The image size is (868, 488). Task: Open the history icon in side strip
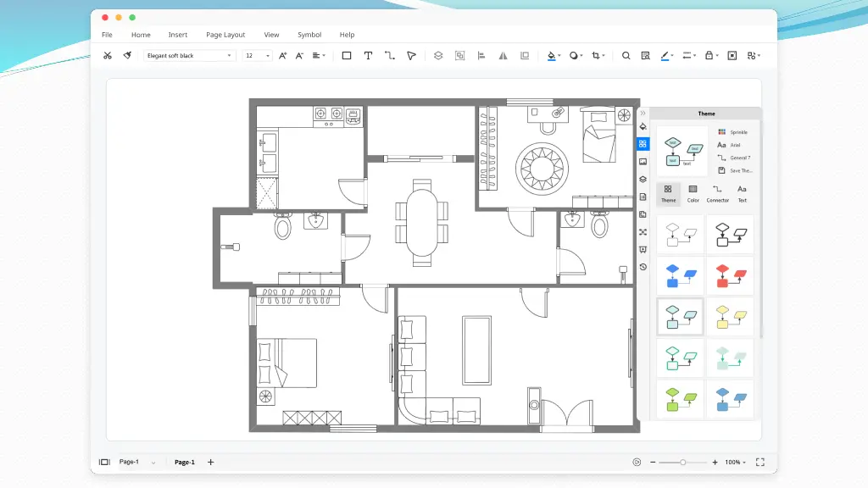pos(643,267)
